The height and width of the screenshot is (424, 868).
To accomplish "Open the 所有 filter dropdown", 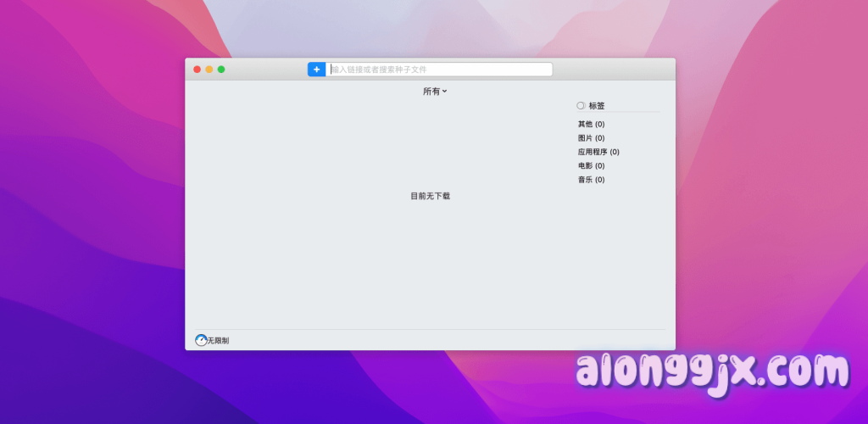I will (x=434, y=92).
